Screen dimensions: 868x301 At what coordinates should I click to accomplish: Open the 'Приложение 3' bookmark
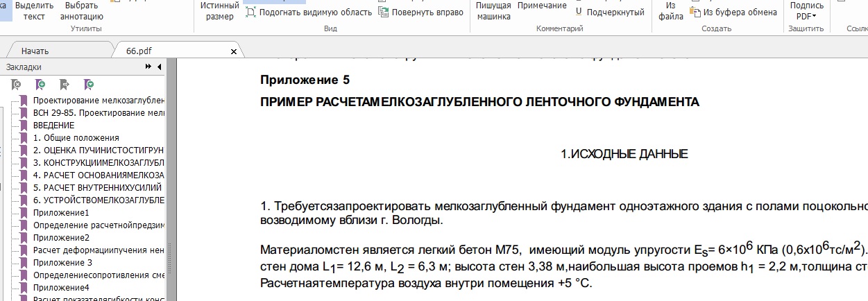click(62, 263)
